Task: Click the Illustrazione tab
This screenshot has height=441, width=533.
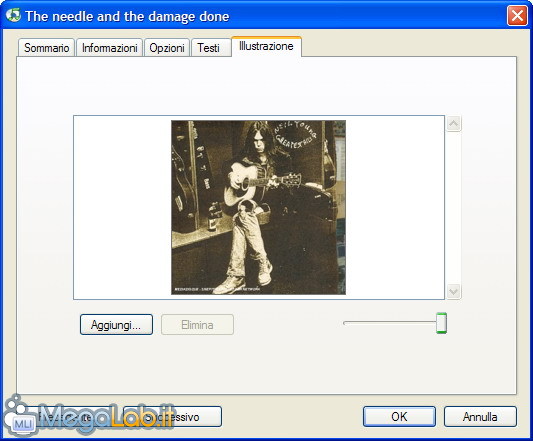Action: pyautogui.click(x=266, y=46)
